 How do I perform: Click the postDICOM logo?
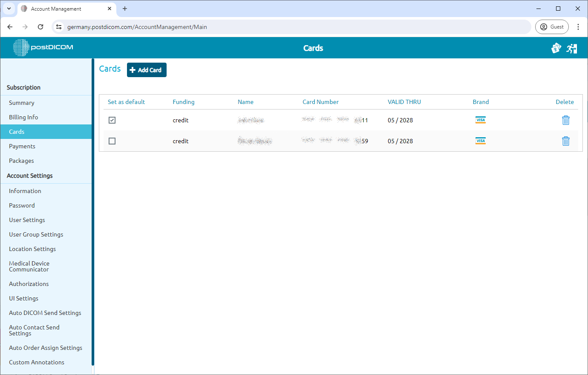43,48
